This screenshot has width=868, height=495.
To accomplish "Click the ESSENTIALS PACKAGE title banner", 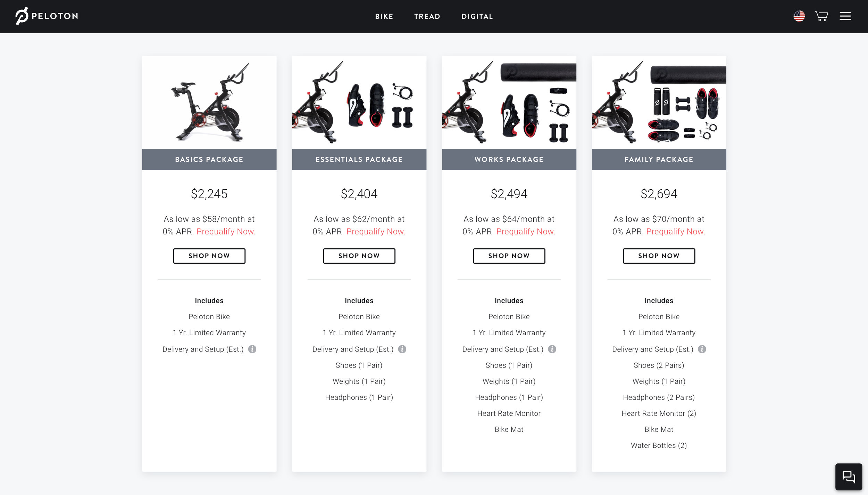I will coord(359,159).
